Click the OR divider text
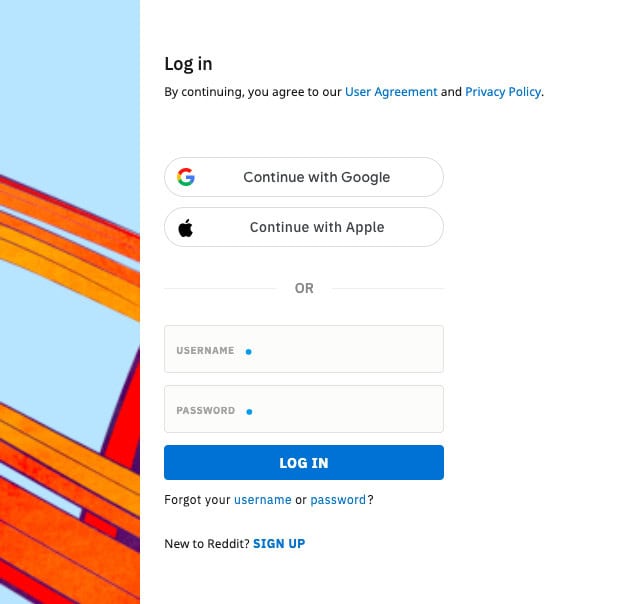Viewport: 643px width, 604px height. tap(304, 288)
